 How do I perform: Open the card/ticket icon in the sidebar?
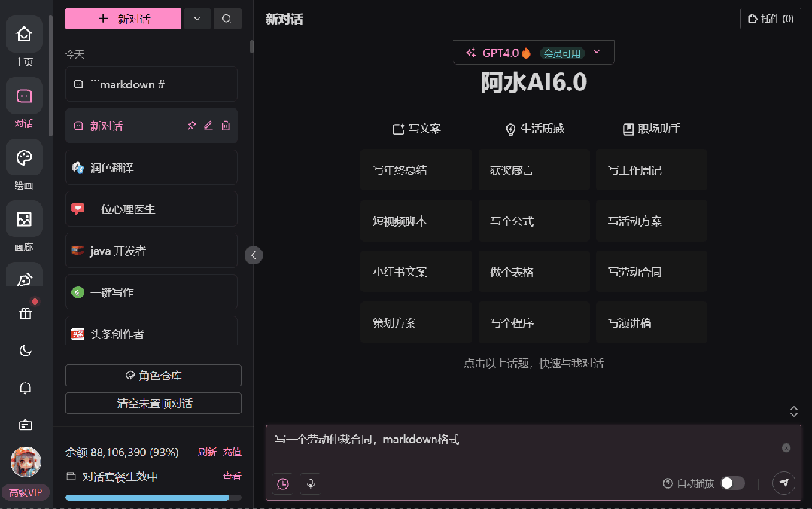(25, 425)
